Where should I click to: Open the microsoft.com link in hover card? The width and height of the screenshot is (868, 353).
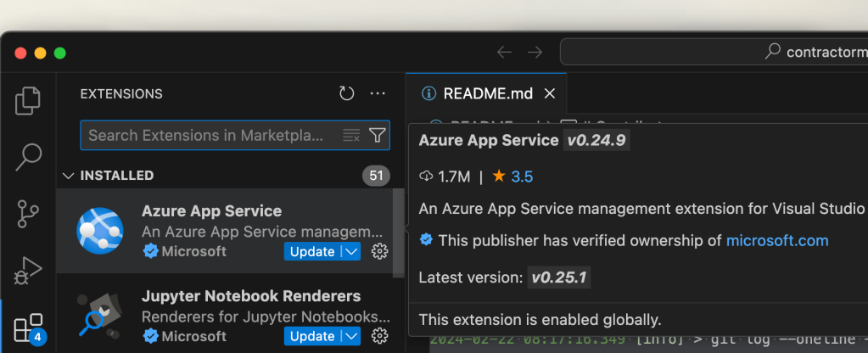[777, 241]
